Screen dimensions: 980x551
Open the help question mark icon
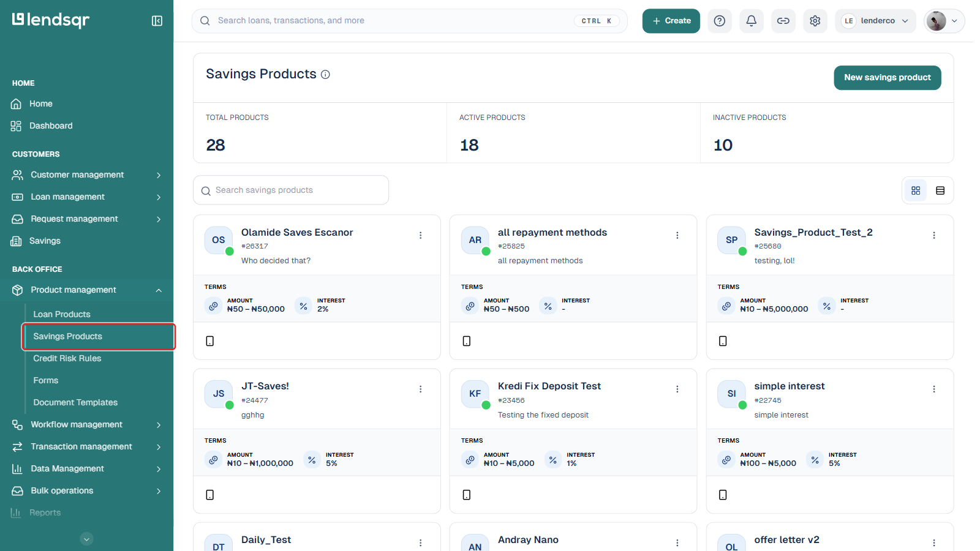(x=720, y=21)
